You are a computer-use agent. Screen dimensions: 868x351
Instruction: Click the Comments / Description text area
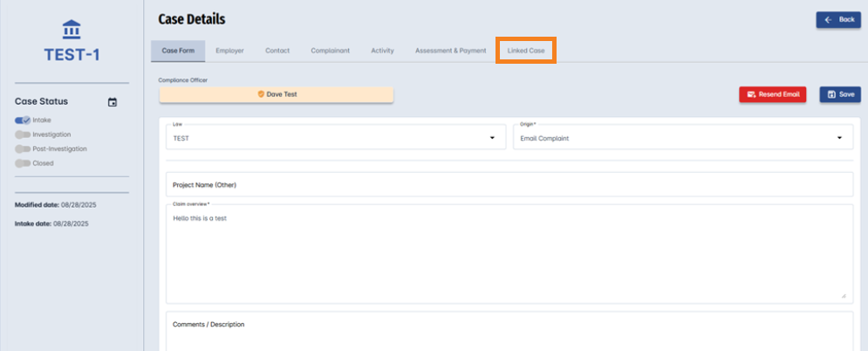click(x=509, y=331)
